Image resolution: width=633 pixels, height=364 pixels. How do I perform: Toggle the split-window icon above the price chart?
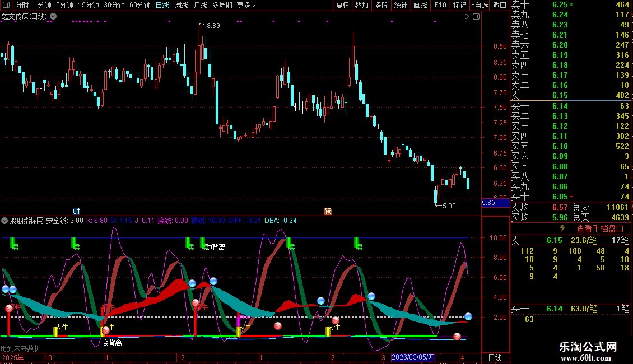(476, 17)
